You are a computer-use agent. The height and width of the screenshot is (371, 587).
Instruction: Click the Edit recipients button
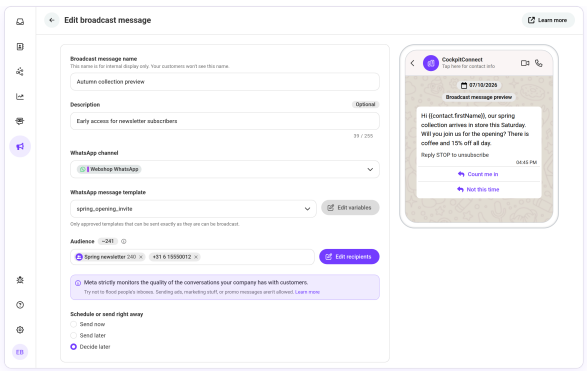click(x=349, y=257)
